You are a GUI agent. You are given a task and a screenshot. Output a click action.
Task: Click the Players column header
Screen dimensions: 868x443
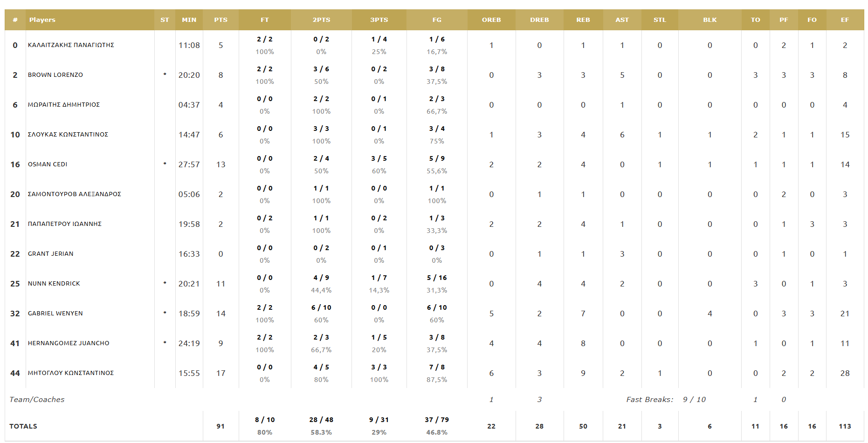[x=42, y=20]
